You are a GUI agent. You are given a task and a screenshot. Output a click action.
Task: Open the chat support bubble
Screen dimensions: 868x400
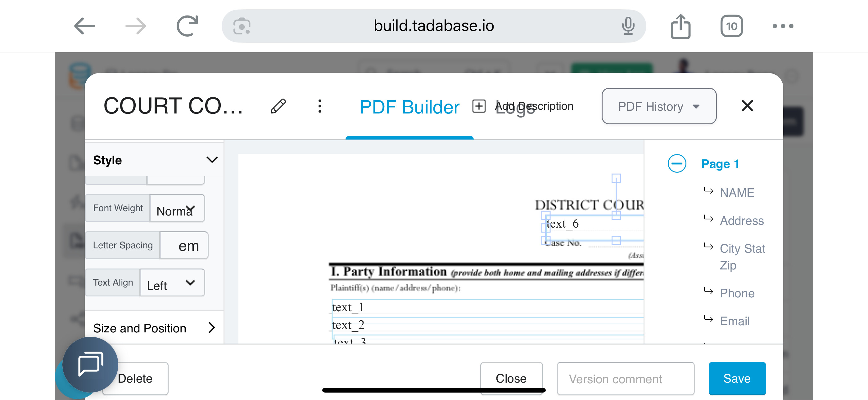point(90,364)
